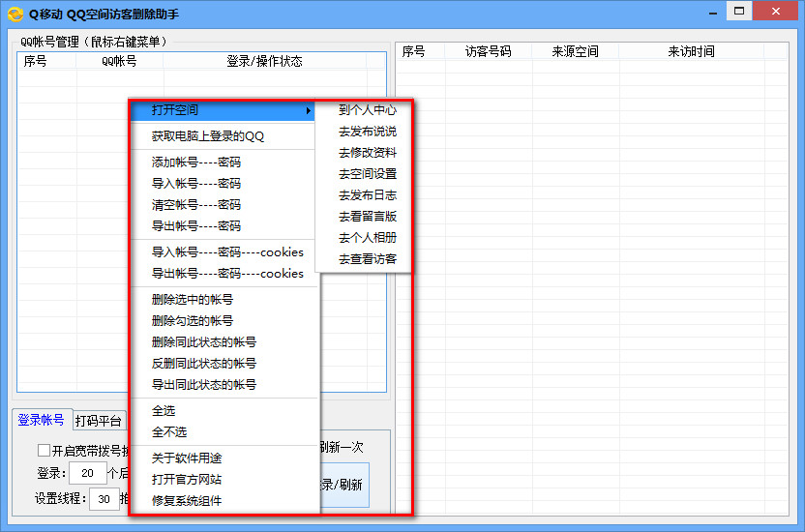
Task: Open the 打开空间 submenu entry
Action: point(223,110)
